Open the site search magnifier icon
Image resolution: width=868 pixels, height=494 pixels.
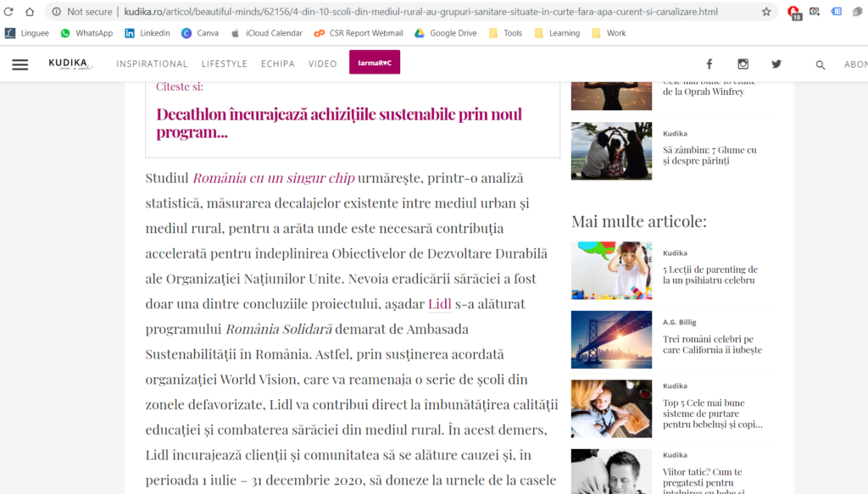(x=821, y=64)
